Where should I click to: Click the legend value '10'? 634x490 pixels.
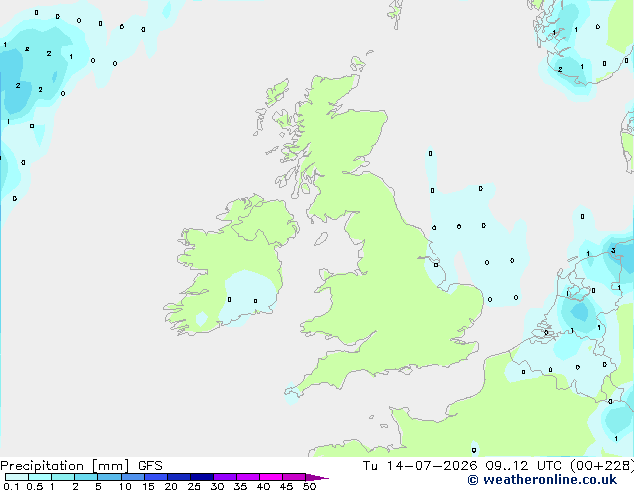[x=125, y=486]
